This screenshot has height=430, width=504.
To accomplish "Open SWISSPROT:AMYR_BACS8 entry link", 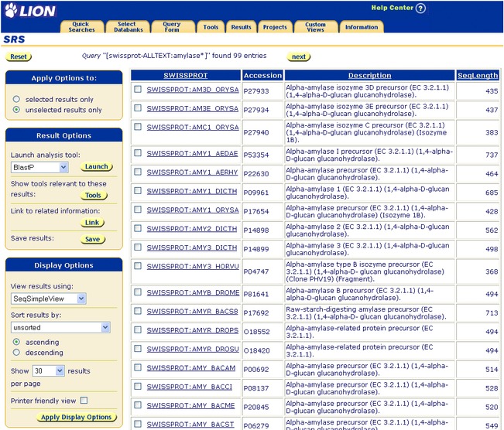I will pos(192,312).
